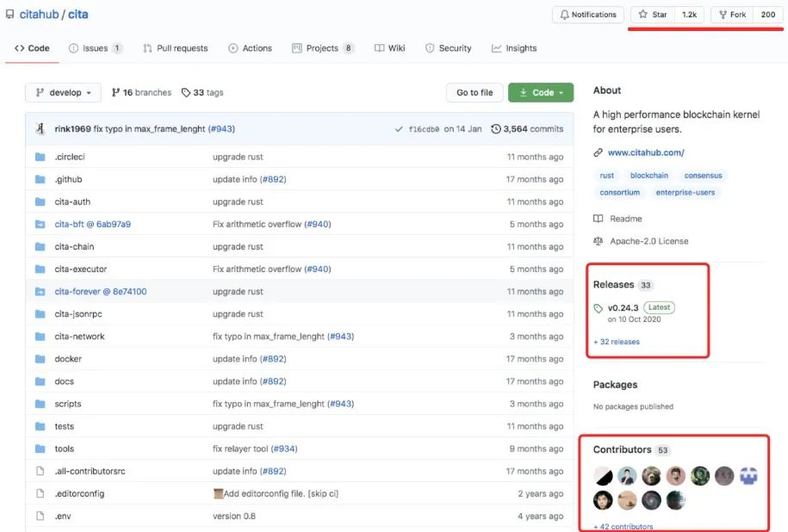Image resolution: width=788 pixels, height=532 pixels.
Task: Open the cita-bft @ 6ab97a9 submodule
Action: click(92, 224)
